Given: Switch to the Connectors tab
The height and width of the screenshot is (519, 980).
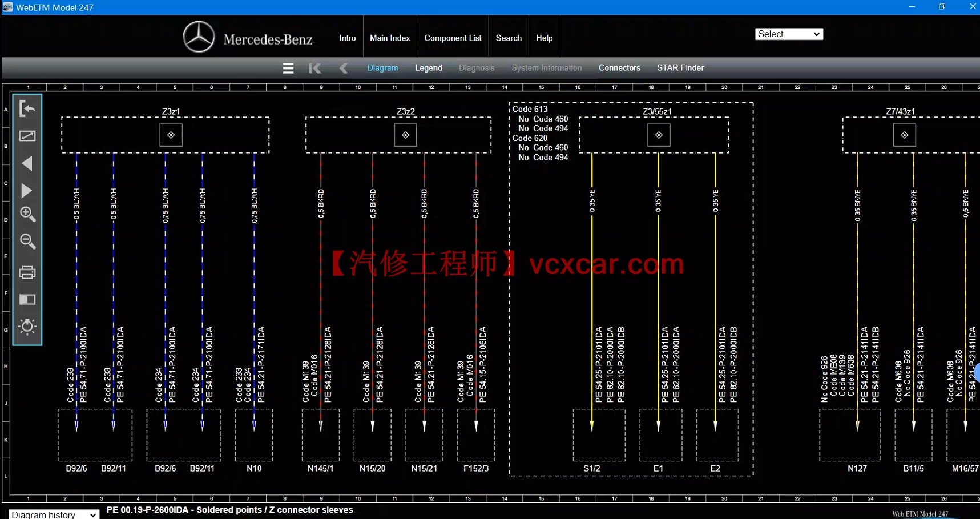Looking at the screenshot, I should point(619,68).
